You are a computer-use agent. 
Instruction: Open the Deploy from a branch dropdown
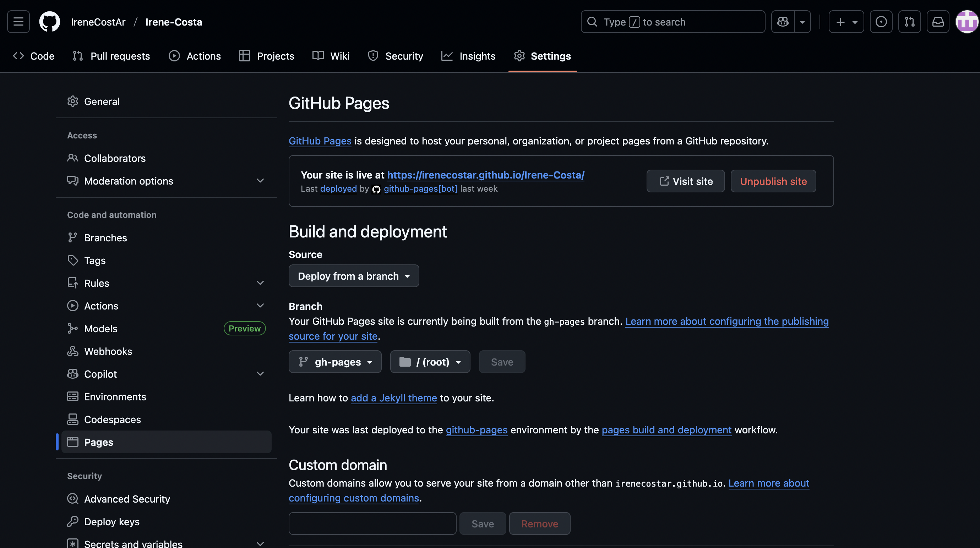click(x=354, y=276)
